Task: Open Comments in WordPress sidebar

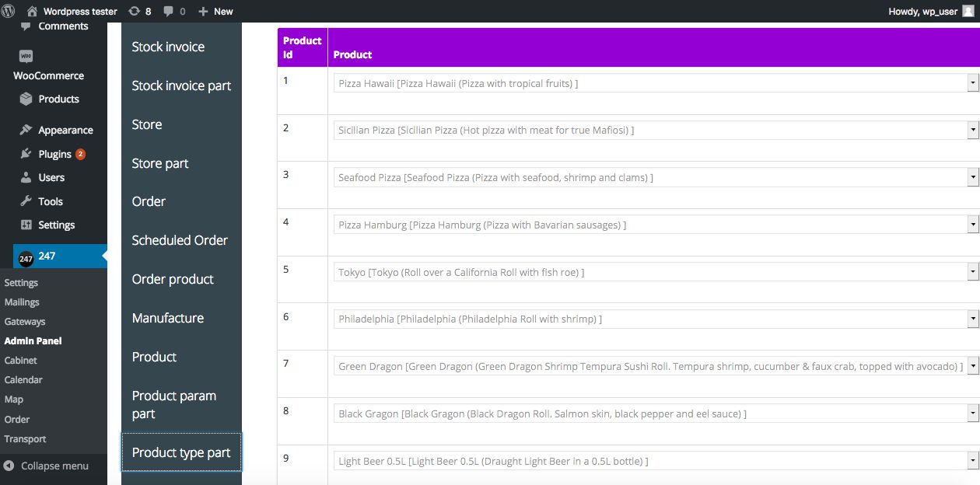Action: coord(63,26)
